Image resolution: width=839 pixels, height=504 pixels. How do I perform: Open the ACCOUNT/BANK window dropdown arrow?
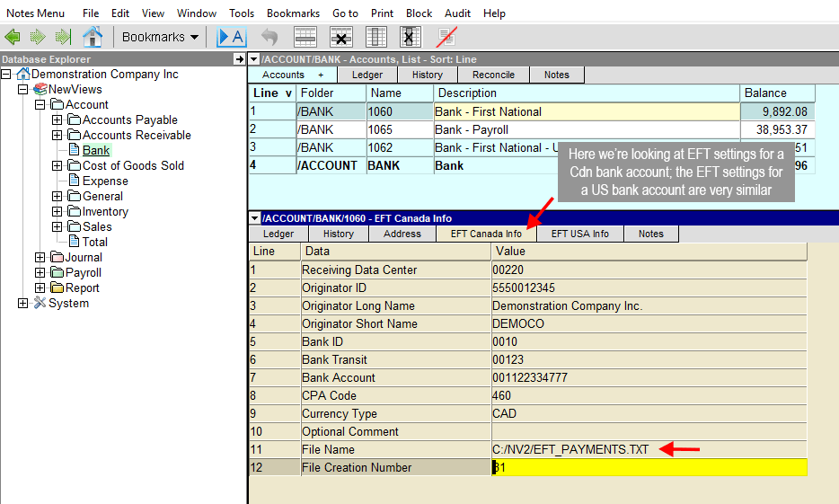[x=255, y=59]
